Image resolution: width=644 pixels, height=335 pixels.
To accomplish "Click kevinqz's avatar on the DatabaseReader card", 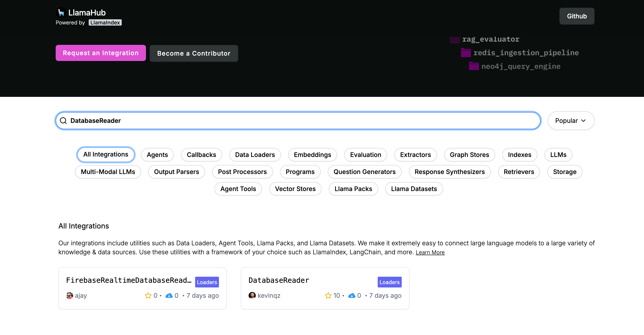I will click(x=252, y=296).
